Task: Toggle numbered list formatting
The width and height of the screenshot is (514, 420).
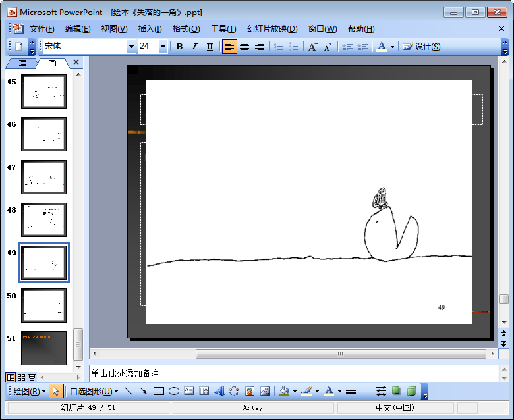Action: [279, 47]
